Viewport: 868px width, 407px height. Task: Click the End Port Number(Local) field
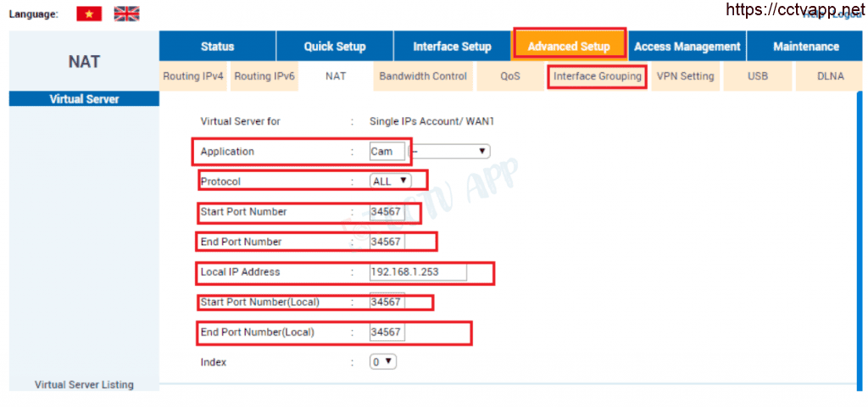point(387,332)
